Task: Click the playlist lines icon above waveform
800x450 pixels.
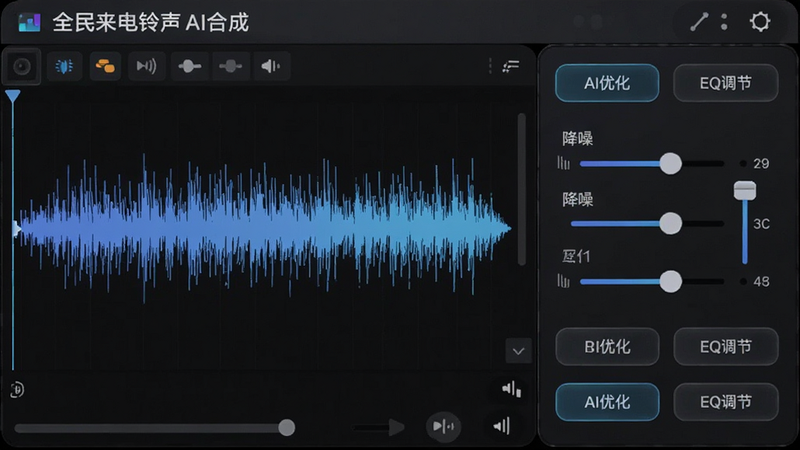Action: [x=511, y=66]
